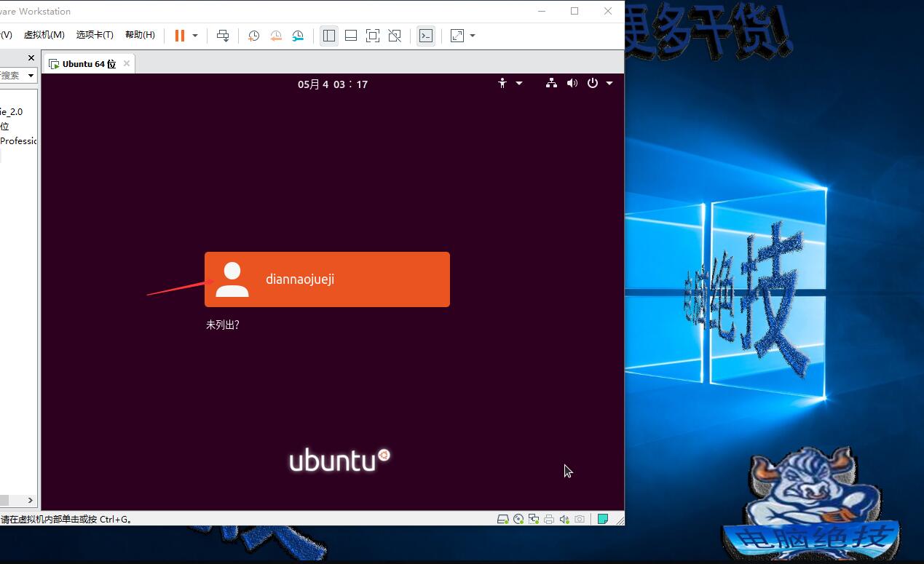The image size is (924, 564).
Task: Click the sound card status icon
Action: 564,519
